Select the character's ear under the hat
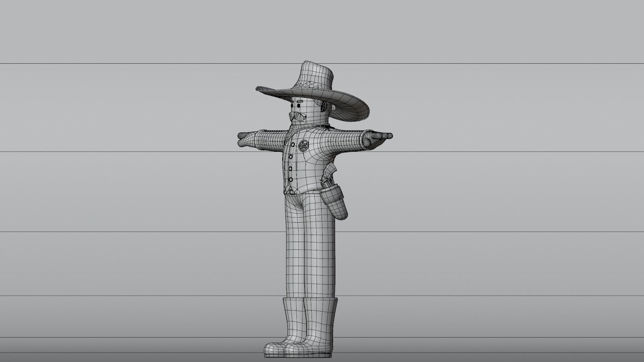 (x=323, y=107)
